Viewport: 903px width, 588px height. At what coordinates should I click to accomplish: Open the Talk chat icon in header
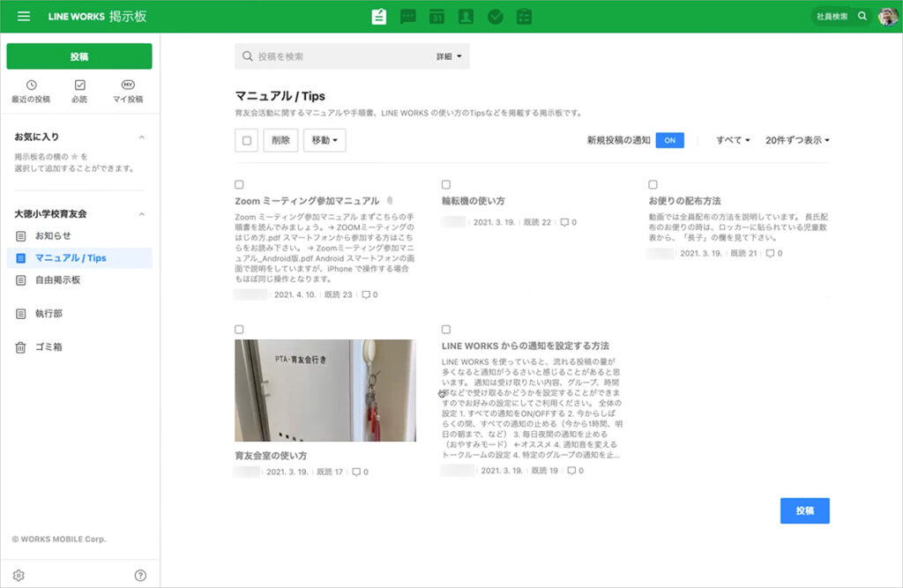[x=408, y=17]
